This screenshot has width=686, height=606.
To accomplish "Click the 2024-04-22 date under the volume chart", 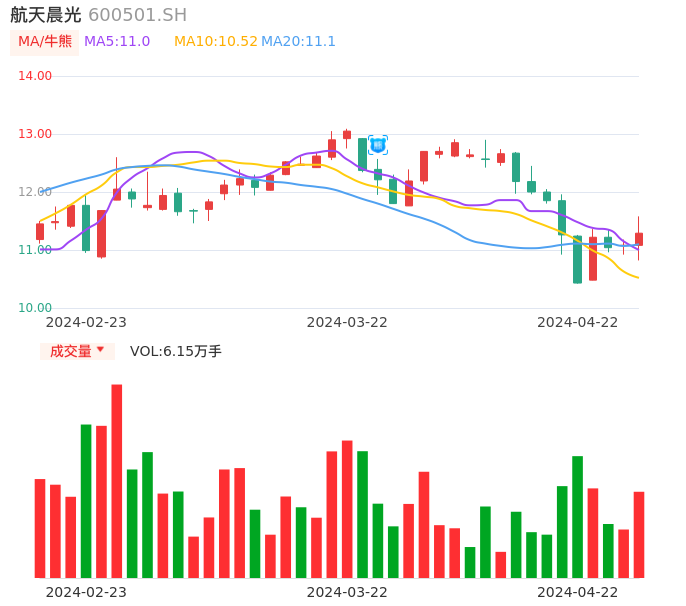I will (x=577, y=592).
